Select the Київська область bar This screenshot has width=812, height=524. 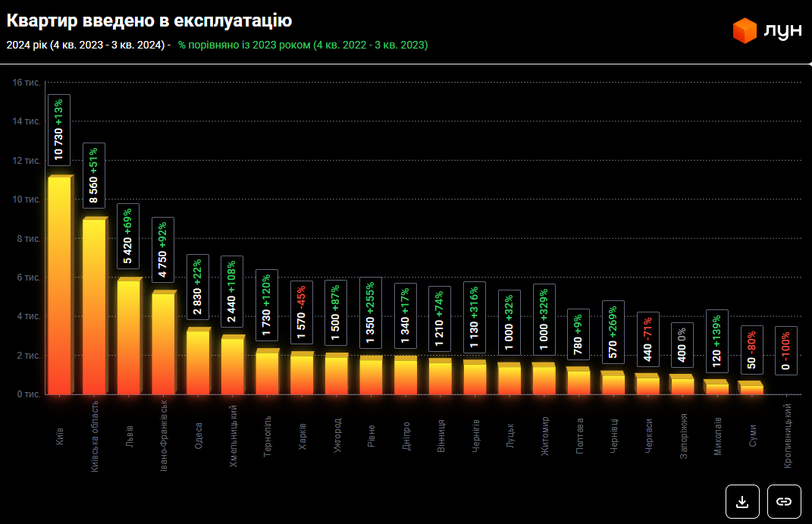coord(94,307)
